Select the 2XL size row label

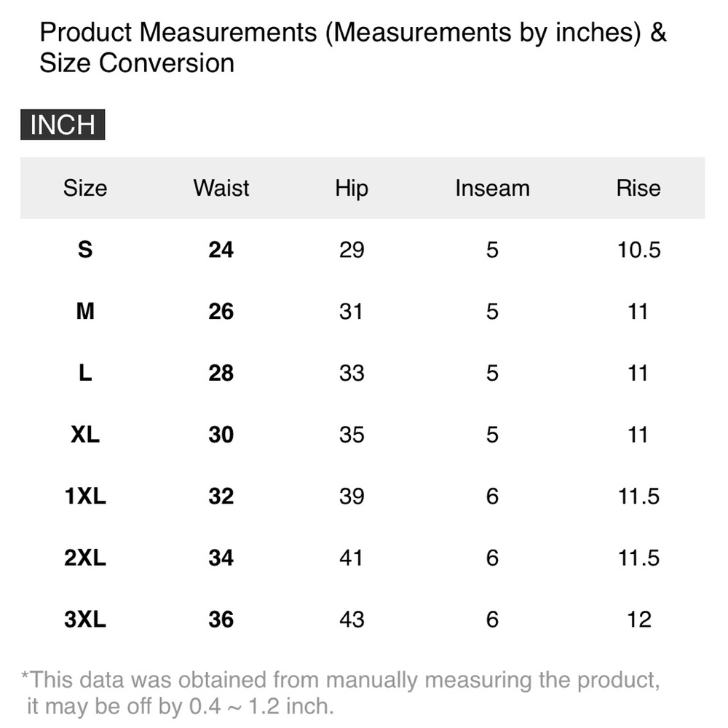(x=85, y=558)
